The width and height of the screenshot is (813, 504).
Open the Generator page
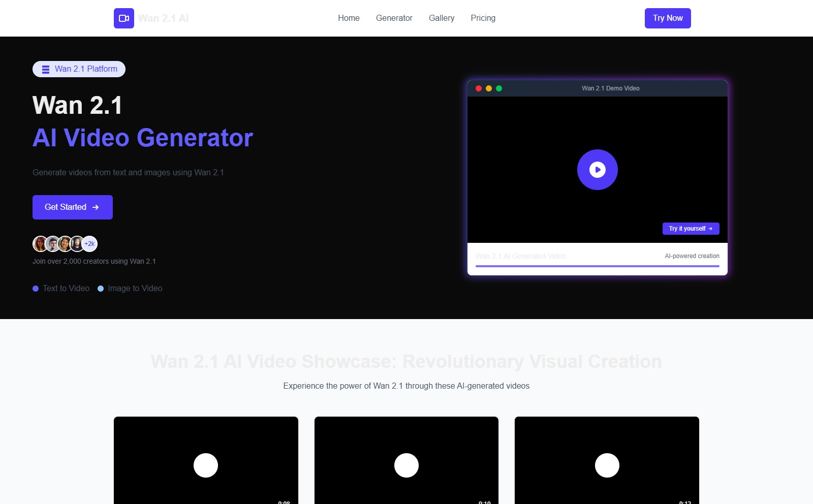coord(394,18)
